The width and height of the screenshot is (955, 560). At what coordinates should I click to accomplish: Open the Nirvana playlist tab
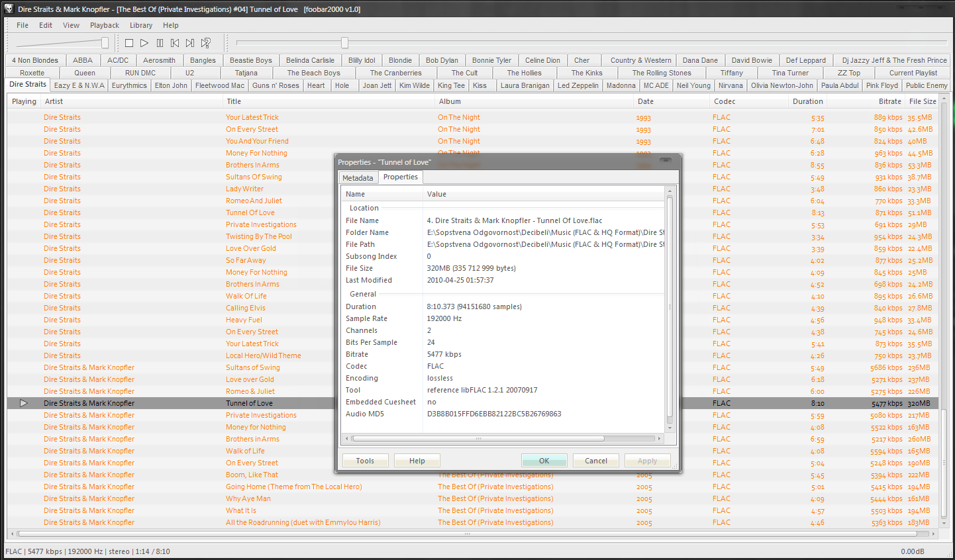pos(730,85)
